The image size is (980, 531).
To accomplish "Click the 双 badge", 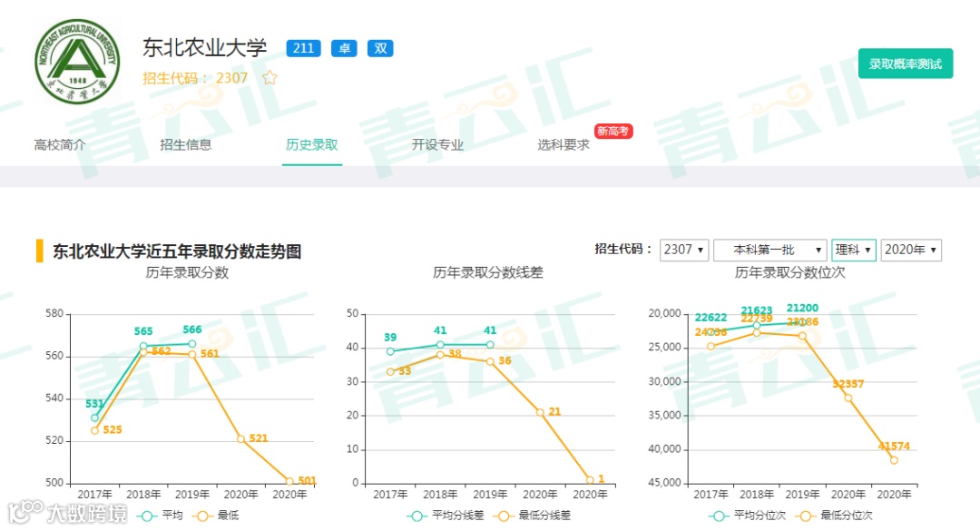I will point(380,48).
